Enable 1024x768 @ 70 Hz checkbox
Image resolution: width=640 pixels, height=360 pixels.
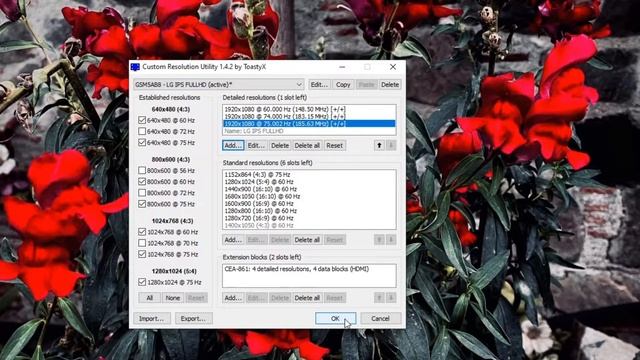click(142, 243)
